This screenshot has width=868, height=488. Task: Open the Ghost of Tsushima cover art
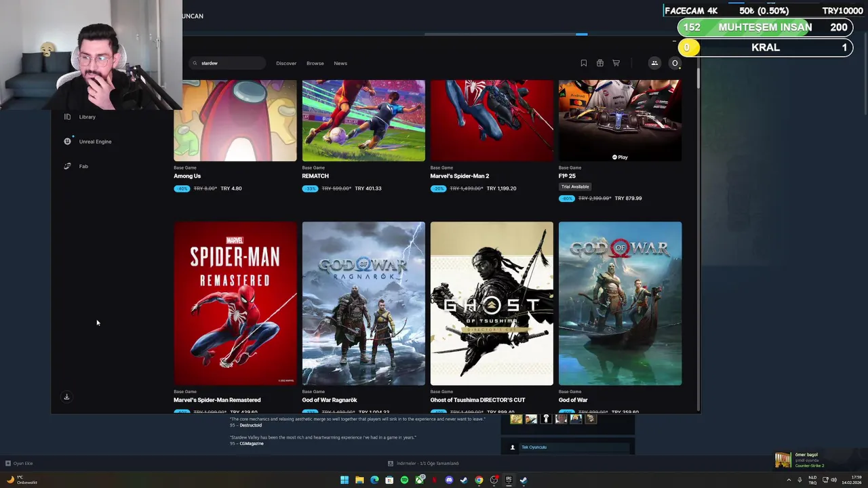[492, 304]
